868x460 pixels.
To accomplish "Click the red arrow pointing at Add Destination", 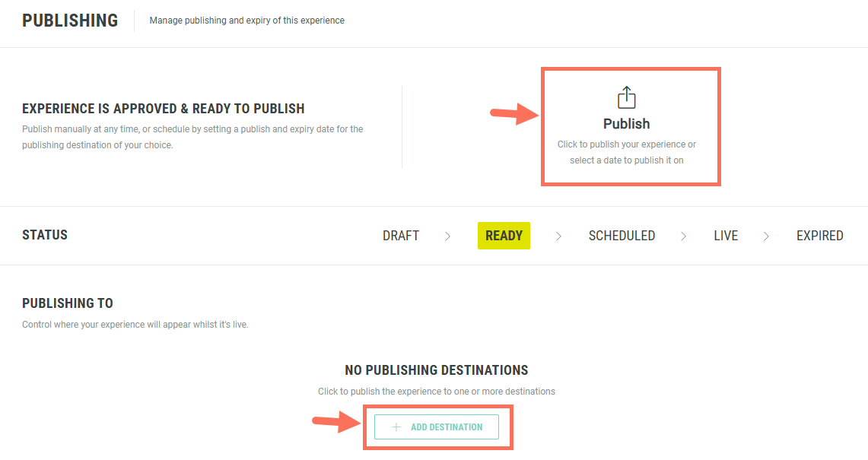I will [337, 424].
